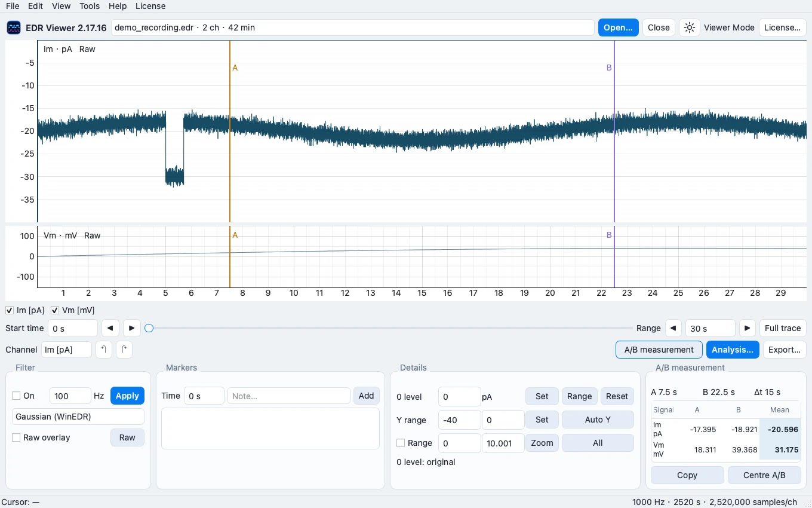Click the marker Note... input field
This screenshot has width=812, height=508.
click(x=289, y=396)
